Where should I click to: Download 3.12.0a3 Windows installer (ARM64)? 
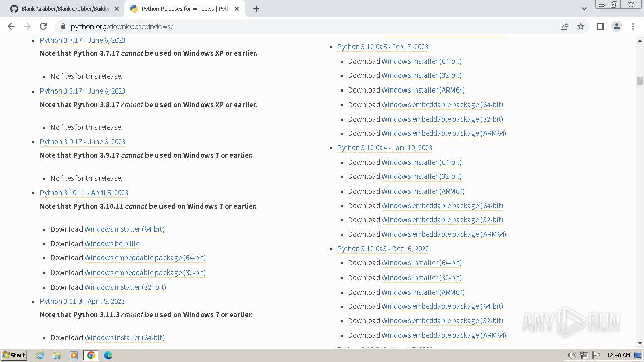[423, 292]
